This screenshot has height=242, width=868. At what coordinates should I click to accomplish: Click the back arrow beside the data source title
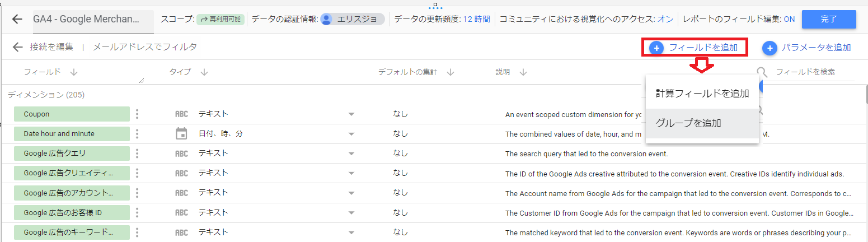tap(17, 20)
